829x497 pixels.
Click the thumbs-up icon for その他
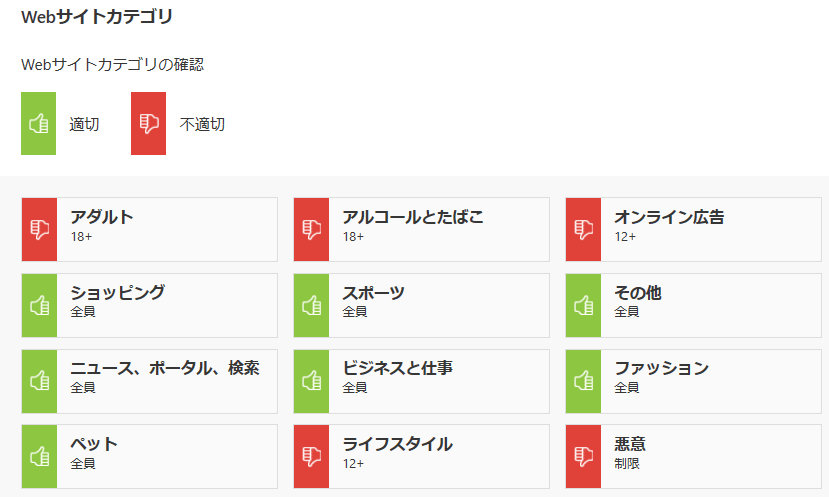click(583, 305)
